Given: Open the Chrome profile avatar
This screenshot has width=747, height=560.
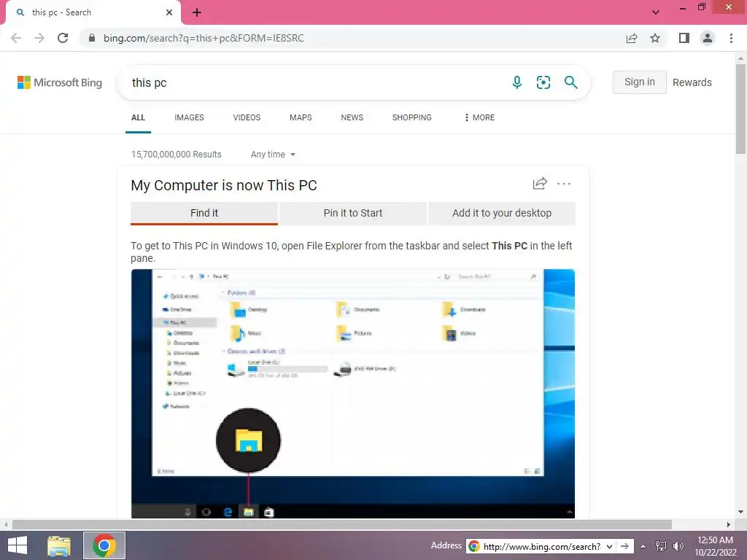Looking at the screenshot, I should [708, 38].
